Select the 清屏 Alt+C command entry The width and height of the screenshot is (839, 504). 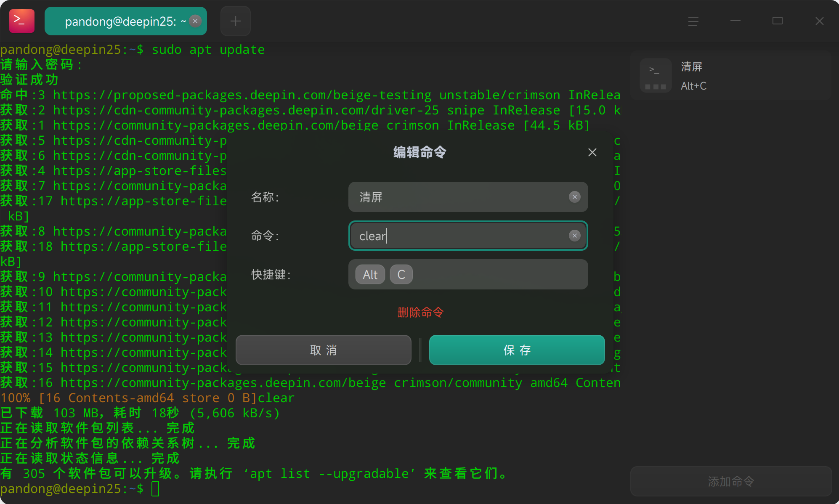[x=731, y=76]
